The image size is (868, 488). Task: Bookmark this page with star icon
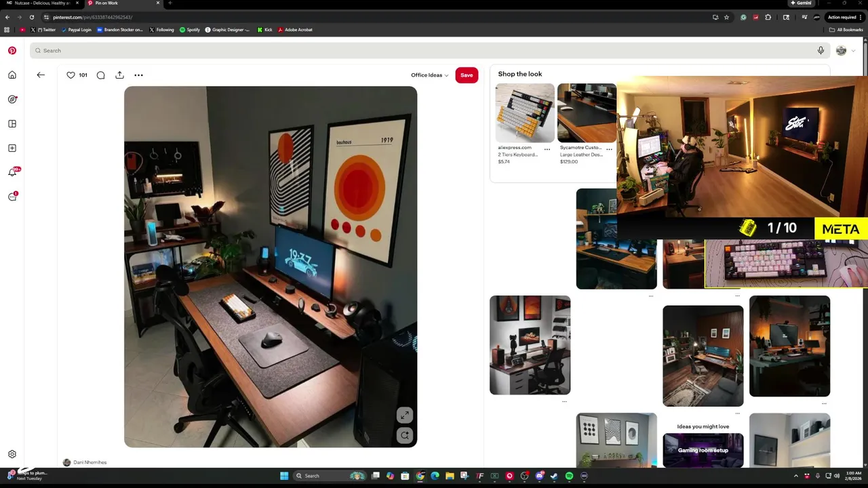726,17
